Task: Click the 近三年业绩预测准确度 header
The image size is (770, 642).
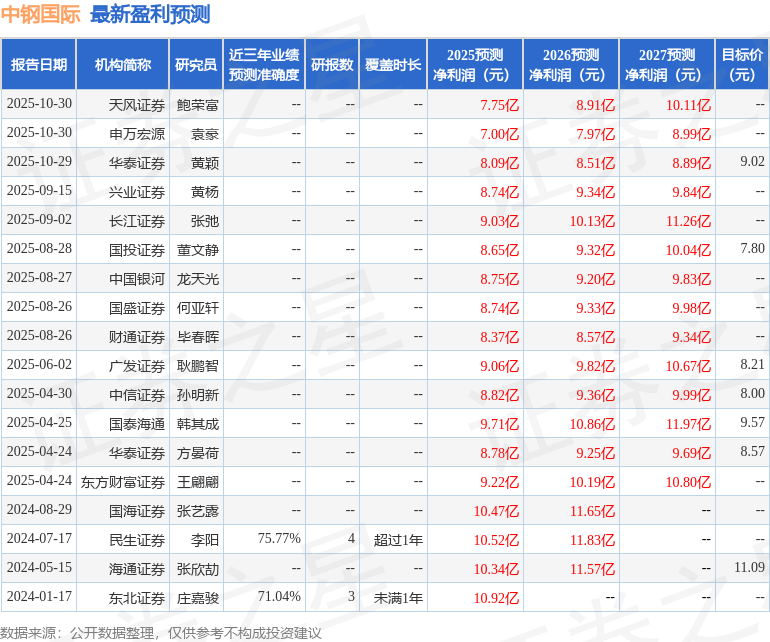Action: [x=264, y=64]
